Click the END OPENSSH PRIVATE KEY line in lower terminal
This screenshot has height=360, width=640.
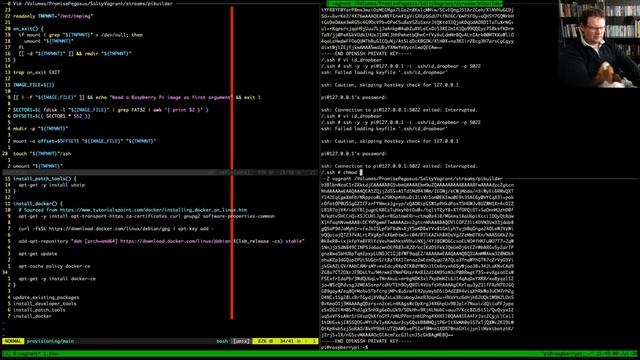[x=366, y=341]
